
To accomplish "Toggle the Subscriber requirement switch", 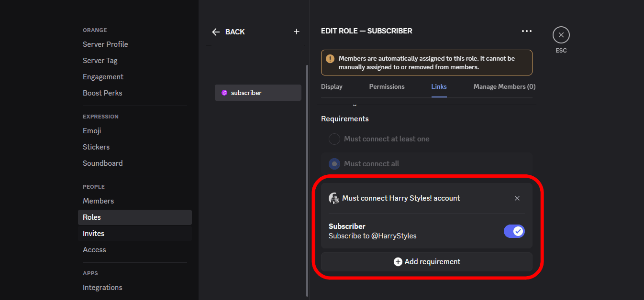I will pyautogui.click(x=514, y=231).
